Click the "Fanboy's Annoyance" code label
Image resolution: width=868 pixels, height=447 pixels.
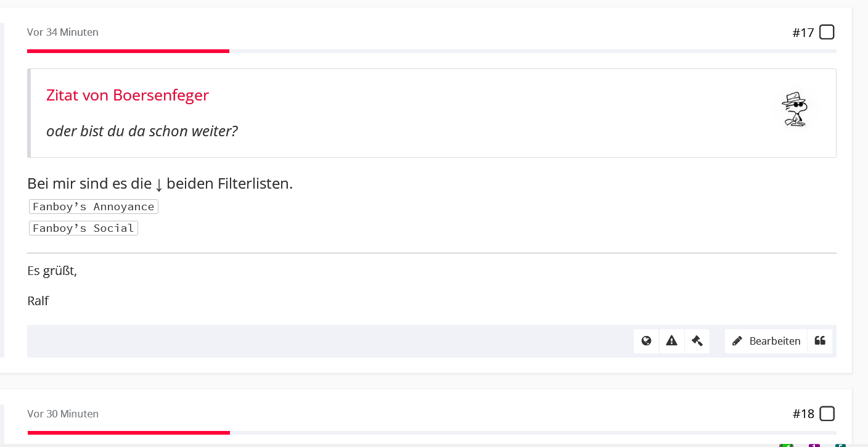point(94,207)
